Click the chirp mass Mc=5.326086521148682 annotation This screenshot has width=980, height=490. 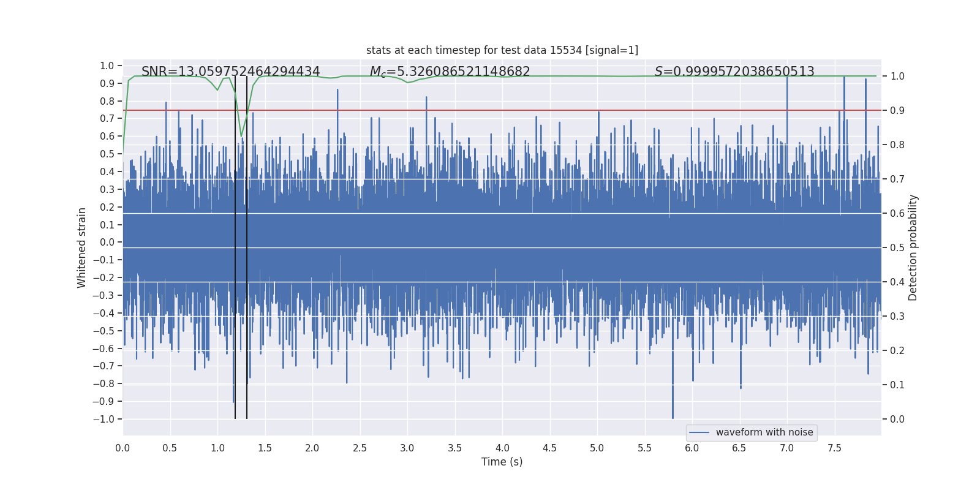coord(450,72)
